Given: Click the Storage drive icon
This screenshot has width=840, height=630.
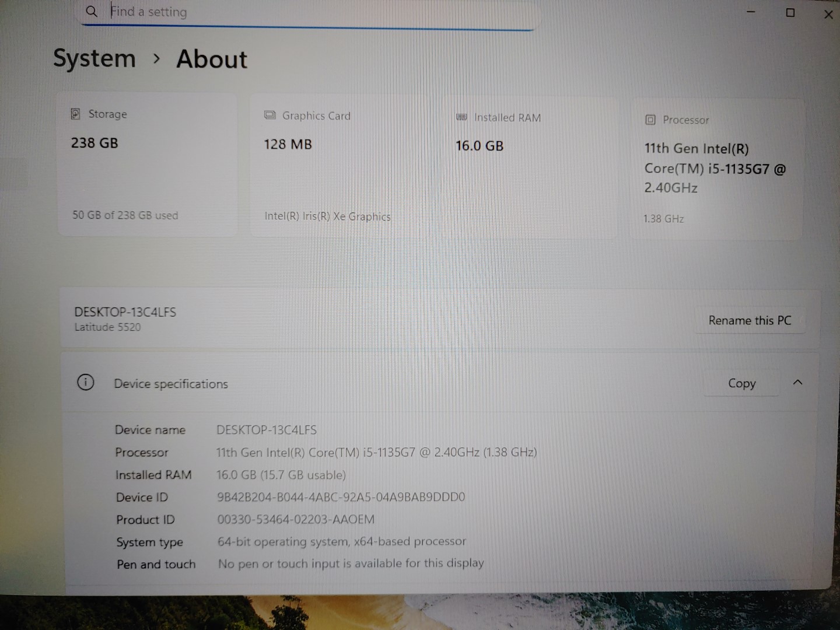Looking at the screenshot, I should [75, 114].
